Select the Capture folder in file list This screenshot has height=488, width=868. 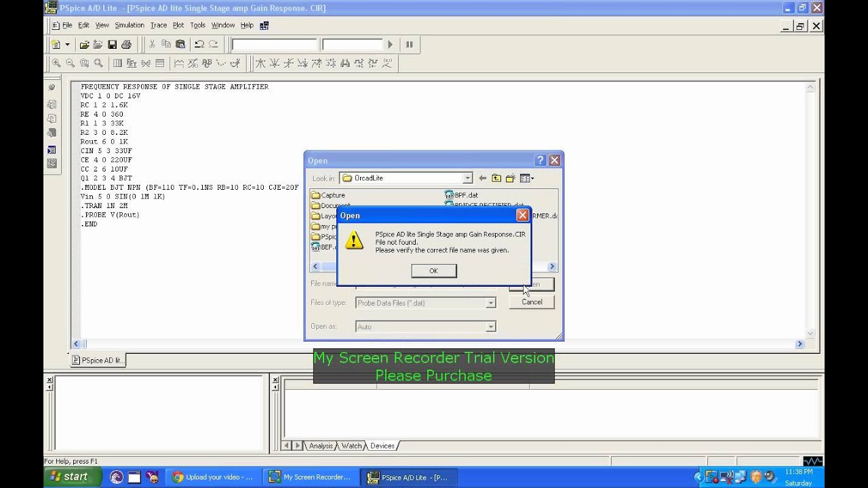[328, 195]
